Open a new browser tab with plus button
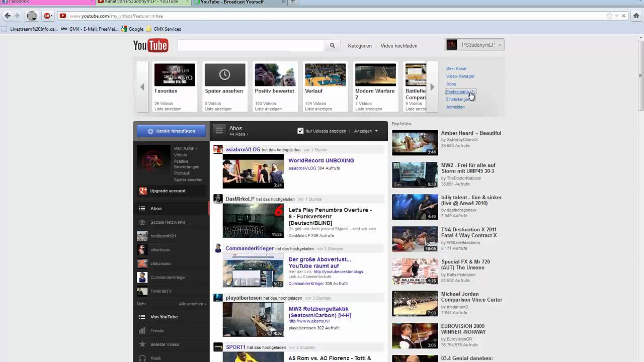644x362 pixels. point(292,2)
